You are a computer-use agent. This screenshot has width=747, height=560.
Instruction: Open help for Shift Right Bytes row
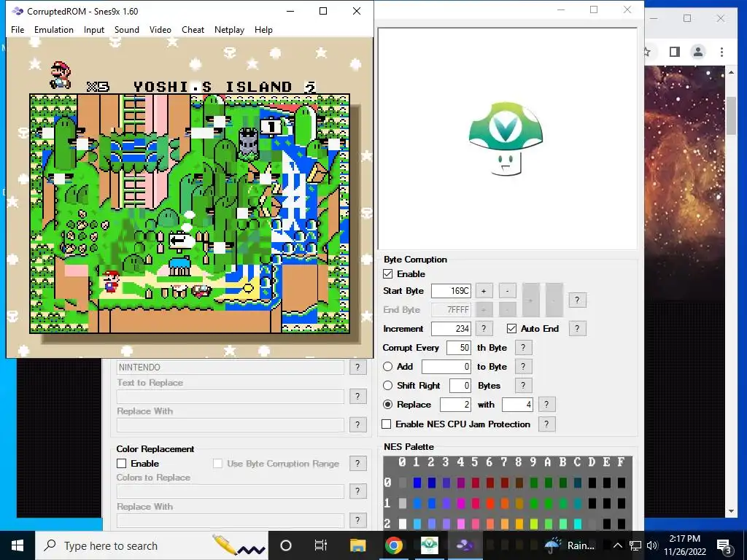tap(523, 386)
